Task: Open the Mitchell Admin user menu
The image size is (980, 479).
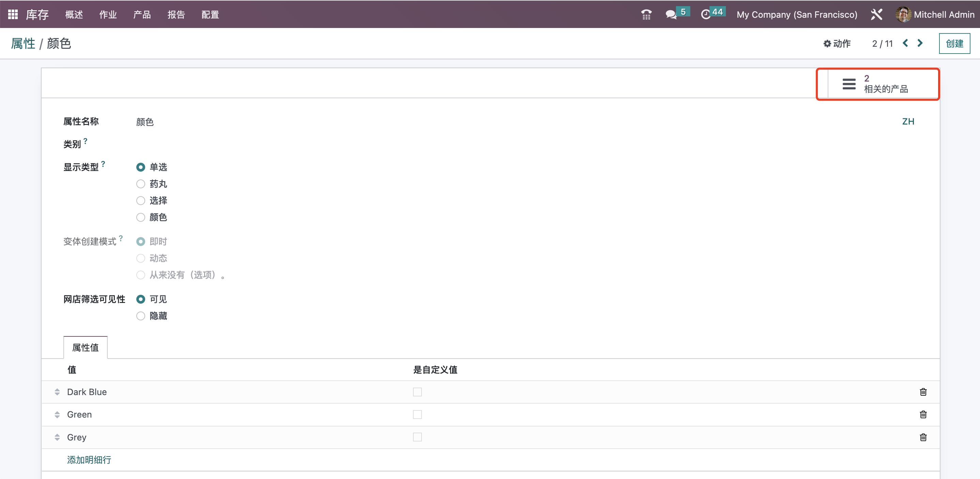Action: (935, 14)
